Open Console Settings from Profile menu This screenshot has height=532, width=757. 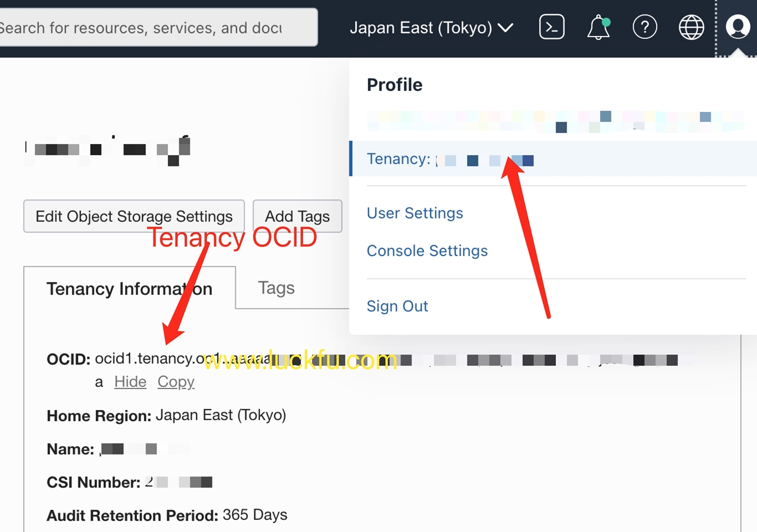click(427, 251)
